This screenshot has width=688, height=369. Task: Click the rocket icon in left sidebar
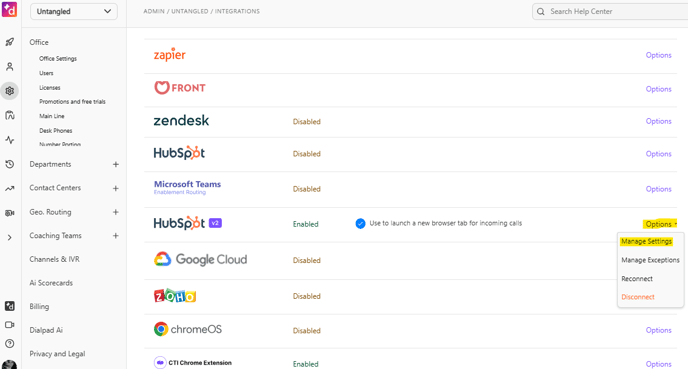(x=10, y=42)
